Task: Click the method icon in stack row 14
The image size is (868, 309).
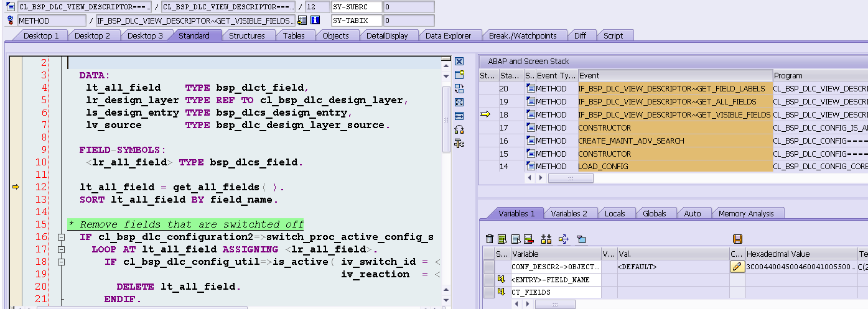Action: pos(531,167)
